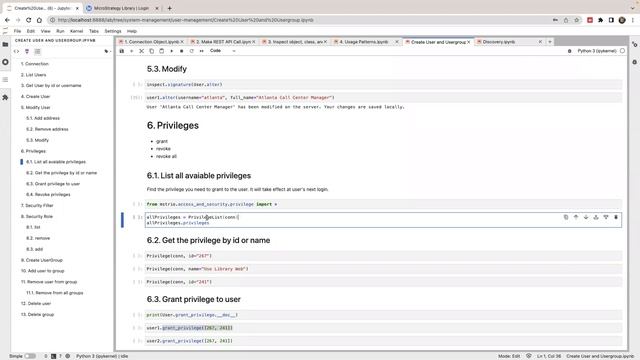640x360 pixels.
Task: Jump to 4. Create User heading
Action: (36, 97)
